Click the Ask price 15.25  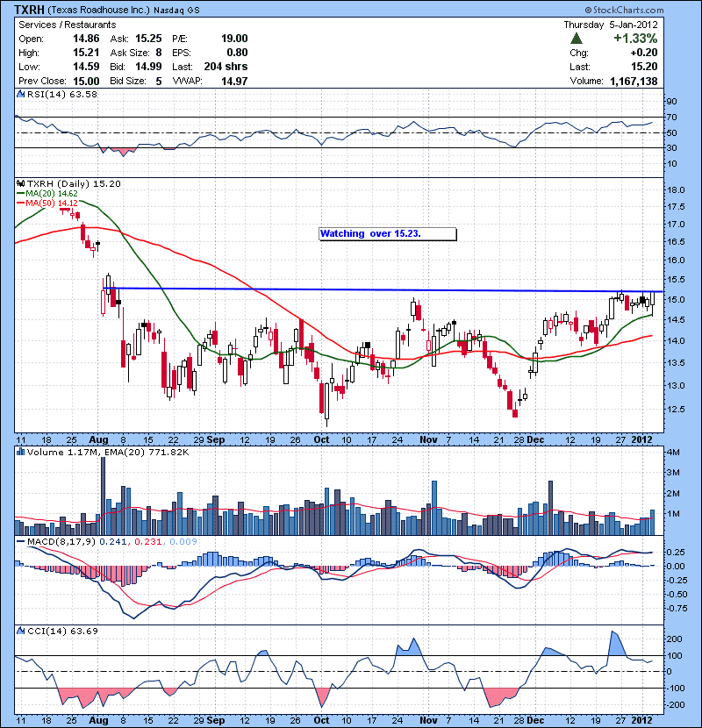pos(148,39)
